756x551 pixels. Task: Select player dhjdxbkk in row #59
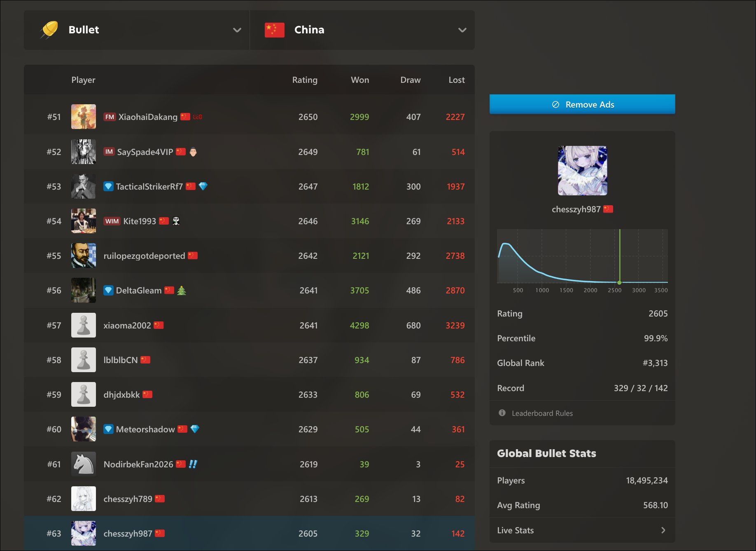pos(121,394)
